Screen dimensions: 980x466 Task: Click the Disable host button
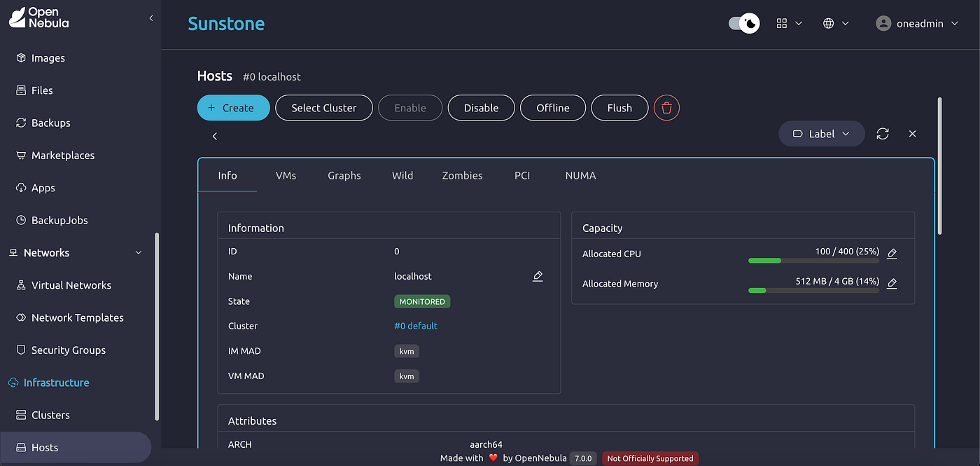481,108
